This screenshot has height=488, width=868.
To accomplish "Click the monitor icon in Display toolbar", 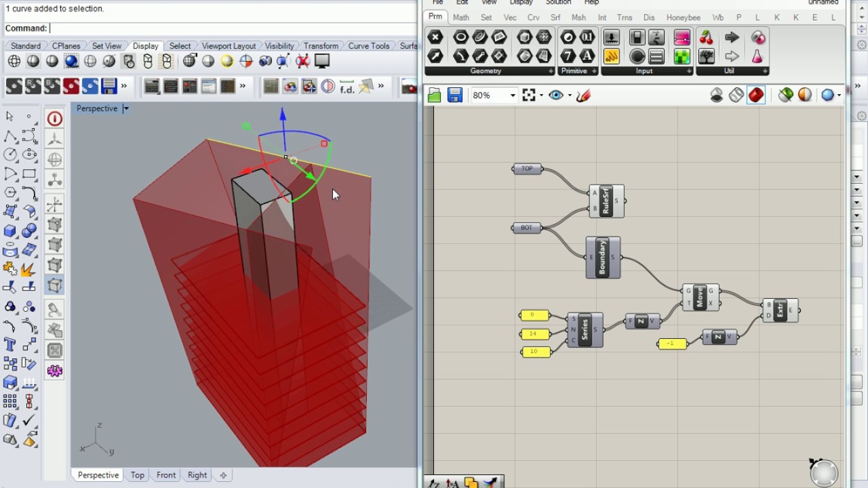I will coord(322,61).
